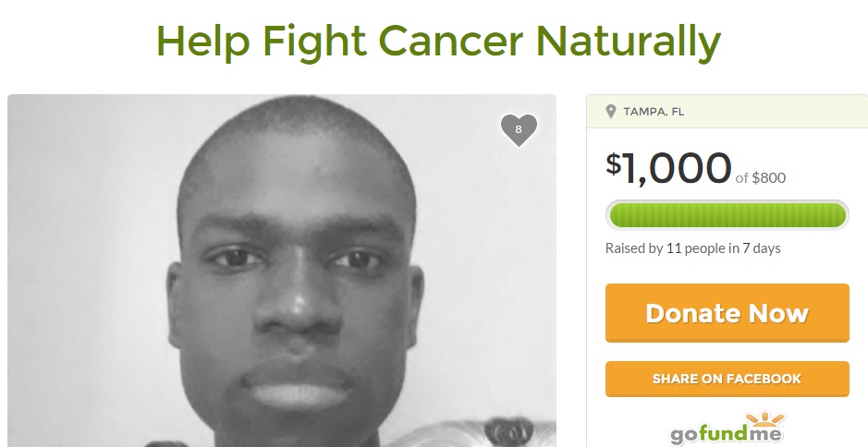
Task: Share the campaign on Facebook
Action: click(x=727, y=379)
